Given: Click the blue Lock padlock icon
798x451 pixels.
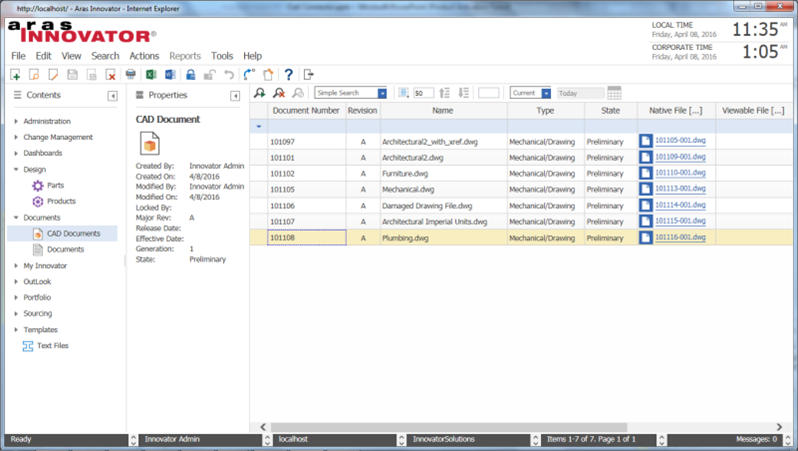Looking at the screenshot, I should click(x=190, y=75).
